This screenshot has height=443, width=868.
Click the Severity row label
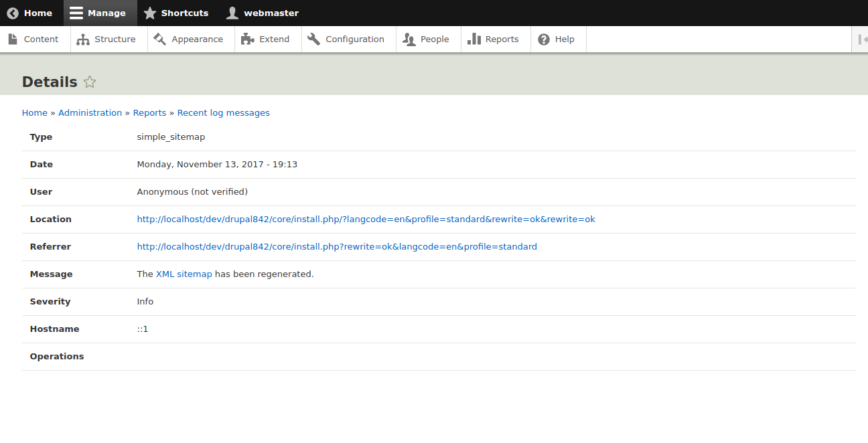(50, 302)
